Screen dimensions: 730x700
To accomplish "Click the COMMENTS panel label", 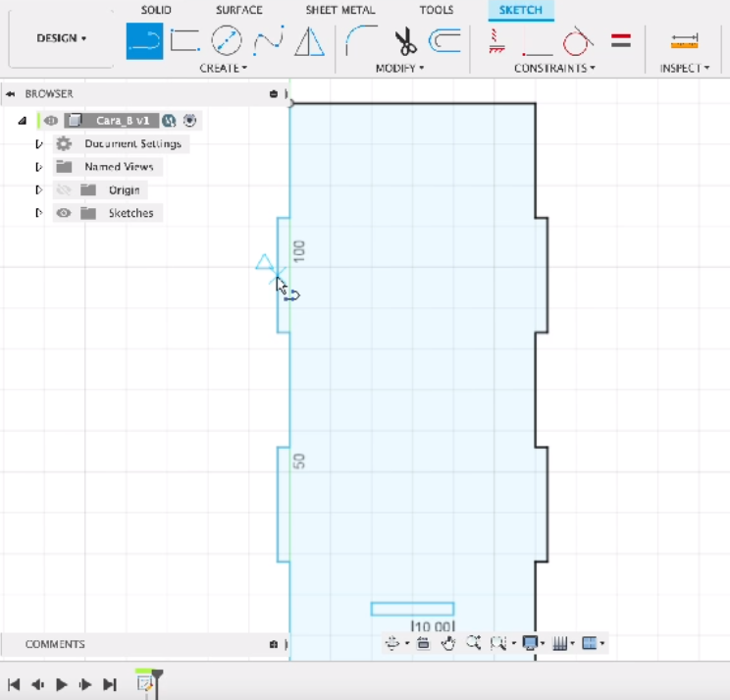I will (x=55, y=644).
